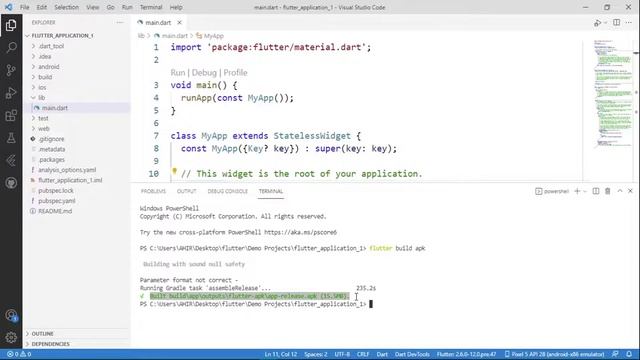Open the Search view icon
Viewport: 640px width, 360px height.
[11, 48]
